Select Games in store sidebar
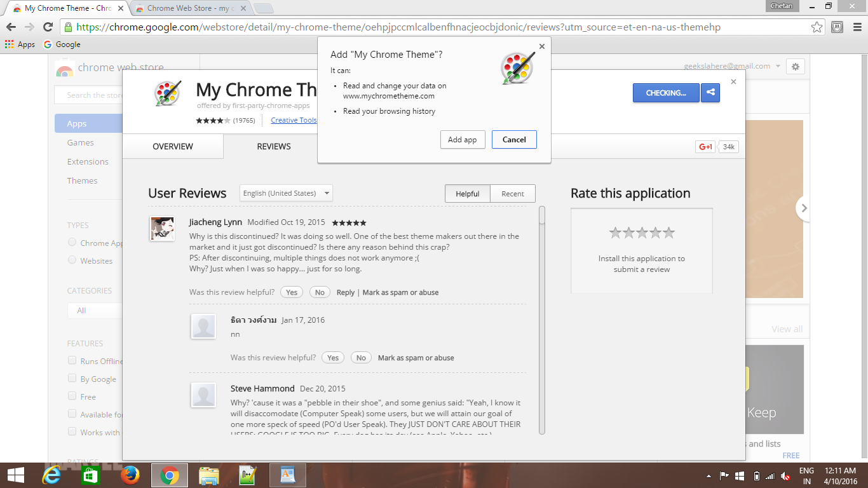Image resolution: width=868 pixels, height=488 pixels. coord(81,142)
